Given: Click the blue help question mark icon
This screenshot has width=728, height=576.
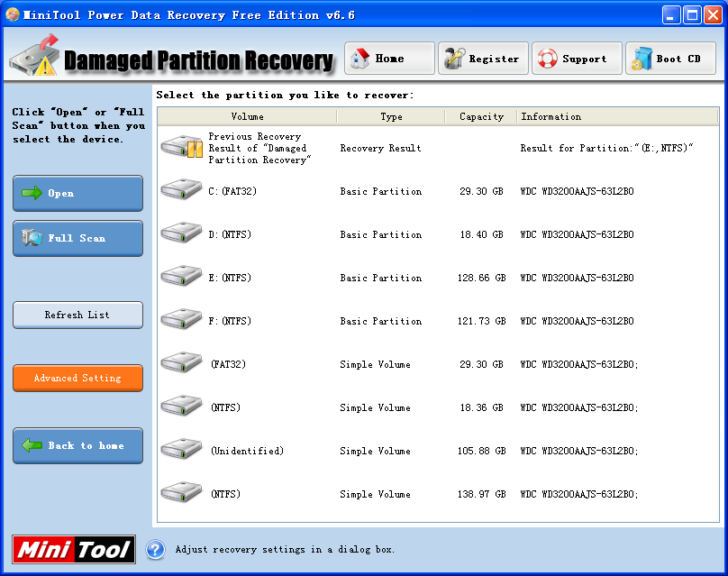Looking at the screenshot, I should coord(156,550).
